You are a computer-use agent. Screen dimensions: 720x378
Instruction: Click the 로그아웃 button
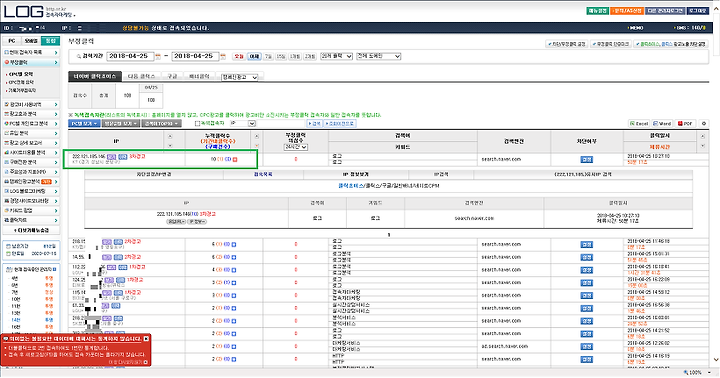[698, 11]
